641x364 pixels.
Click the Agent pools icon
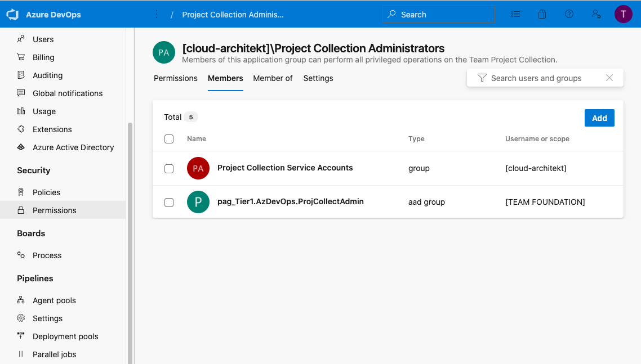tap(21, 299)
